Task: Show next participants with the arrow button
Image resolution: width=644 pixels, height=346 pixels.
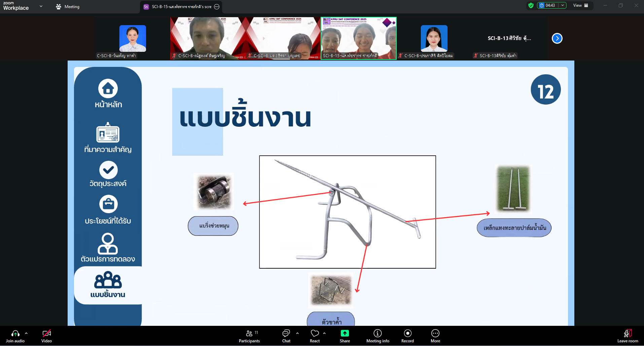Action: (557, 38)
